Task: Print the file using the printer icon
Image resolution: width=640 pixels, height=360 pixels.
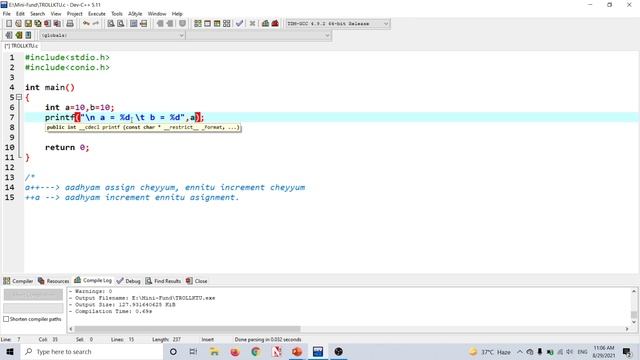Action: tap(70, 24)
